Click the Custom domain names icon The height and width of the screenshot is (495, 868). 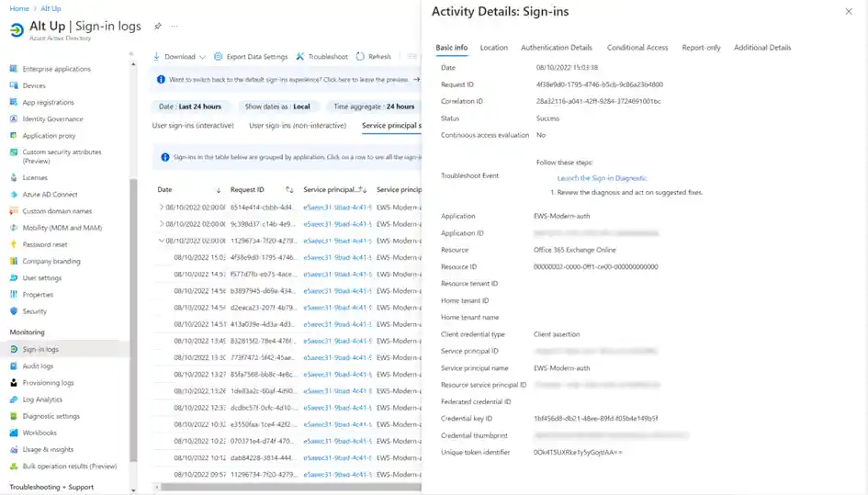[x=14, y=211]
